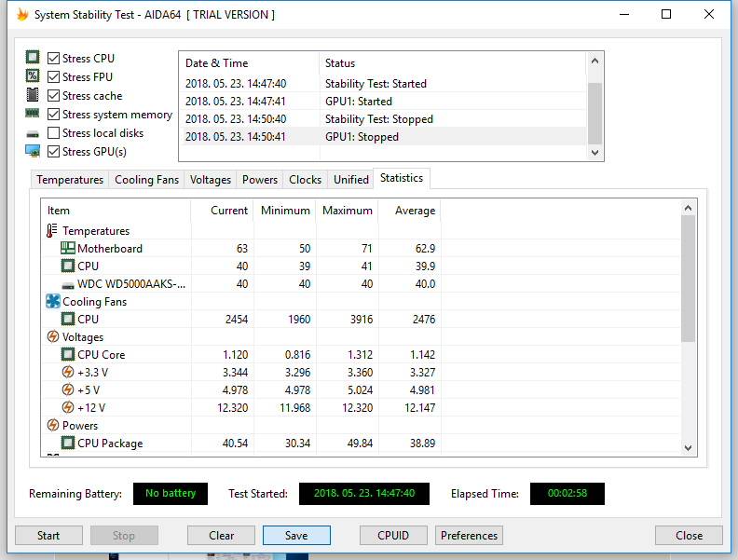Image resolution: width=738 pixels, height=560 pixels.
Task: Click statistics list scroll down arrow
Action: click(688, 448)
